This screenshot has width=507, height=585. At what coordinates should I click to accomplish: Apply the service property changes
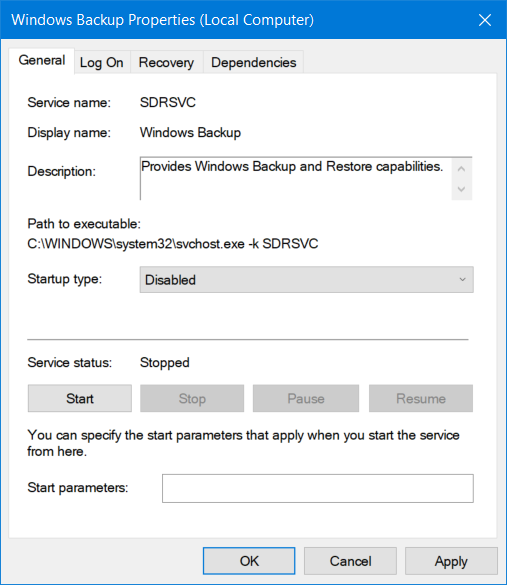coord(451,561)
